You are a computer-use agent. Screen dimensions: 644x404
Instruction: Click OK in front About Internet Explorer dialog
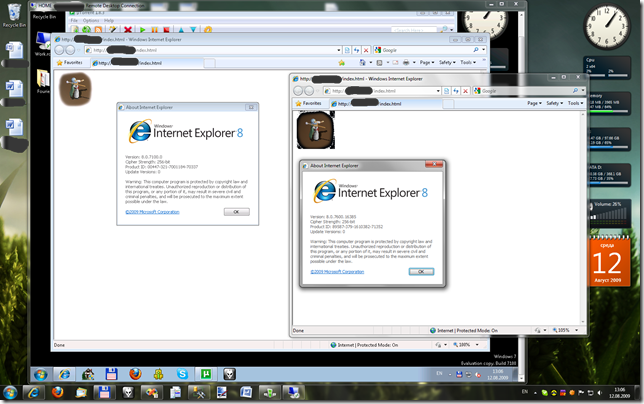[421, 271]
